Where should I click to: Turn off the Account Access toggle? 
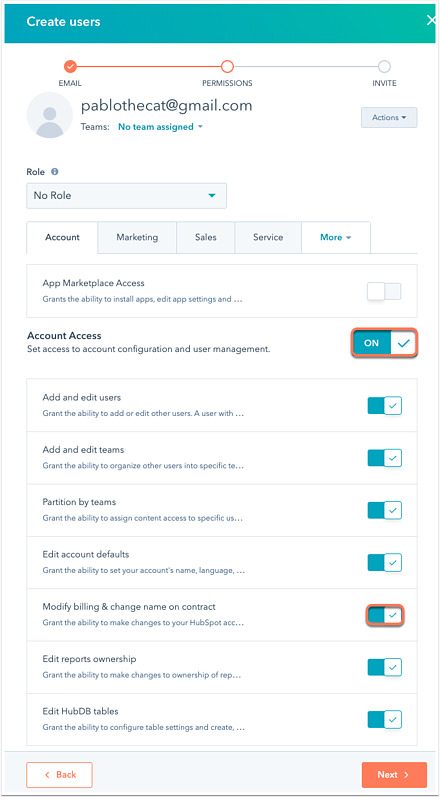point(384,343)
